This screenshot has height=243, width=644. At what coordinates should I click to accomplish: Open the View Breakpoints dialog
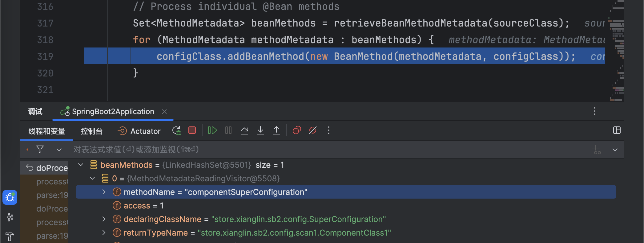pyautogui.click(x=297, y=130)
